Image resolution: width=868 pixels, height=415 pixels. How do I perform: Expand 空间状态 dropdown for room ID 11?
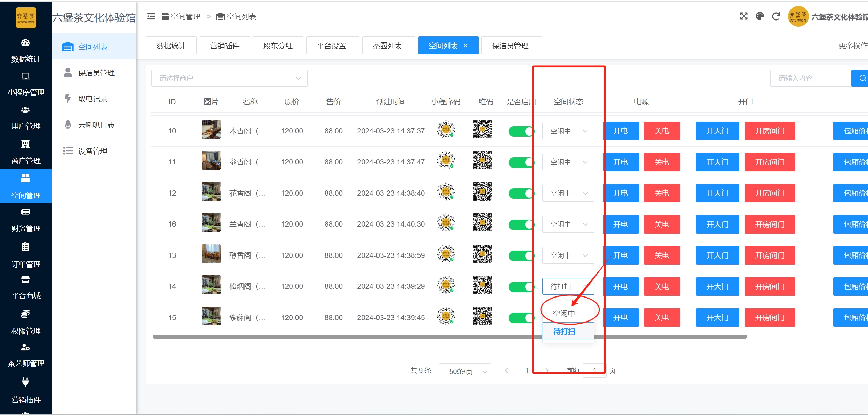(x=568, y=162)
